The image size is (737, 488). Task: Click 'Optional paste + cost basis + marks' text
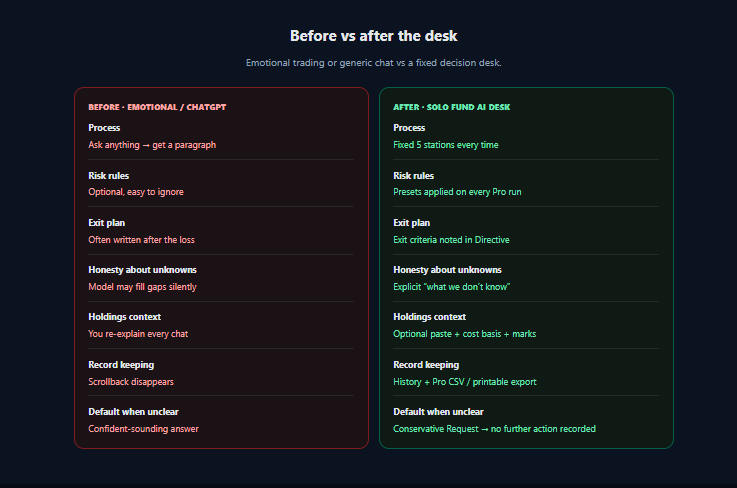tap(465, 334)
